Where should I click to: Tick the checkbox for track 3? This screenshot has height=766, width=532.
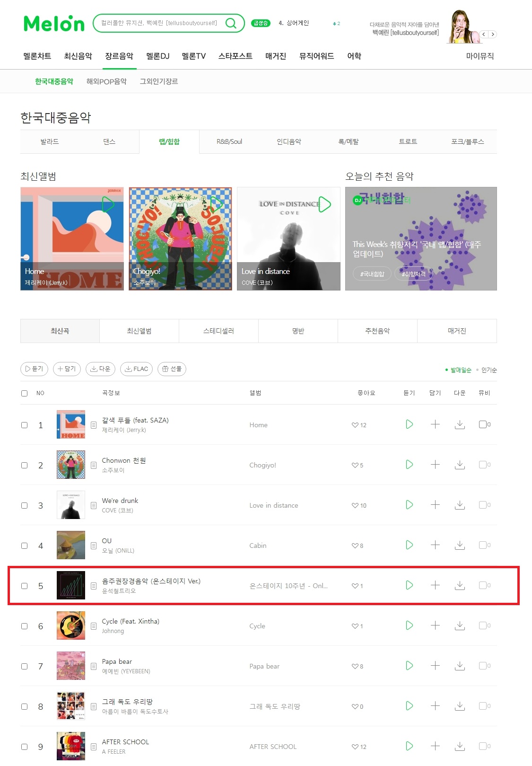[25, 505]
